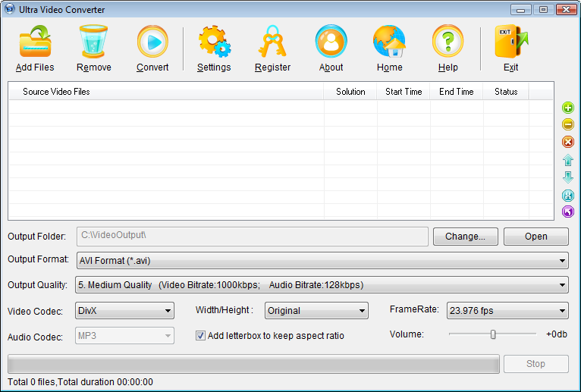Click the blue round side icon
The height and width of the screenshot is (392, 581).
(x=567, y=195)
